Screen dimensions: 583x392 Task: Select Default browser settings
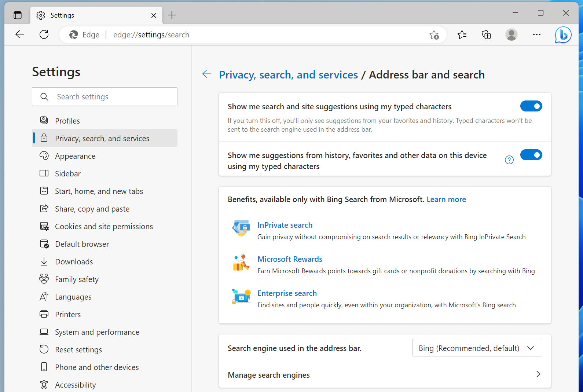coord(105,243)
